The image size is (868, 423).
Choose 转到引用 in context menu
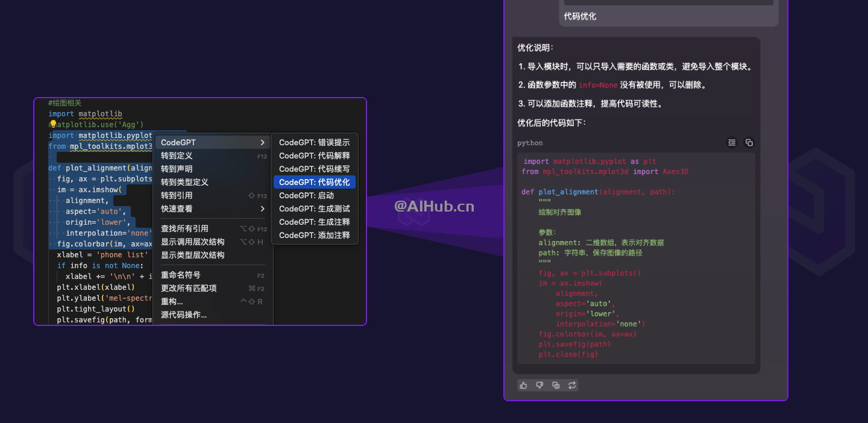pos(213,195)
